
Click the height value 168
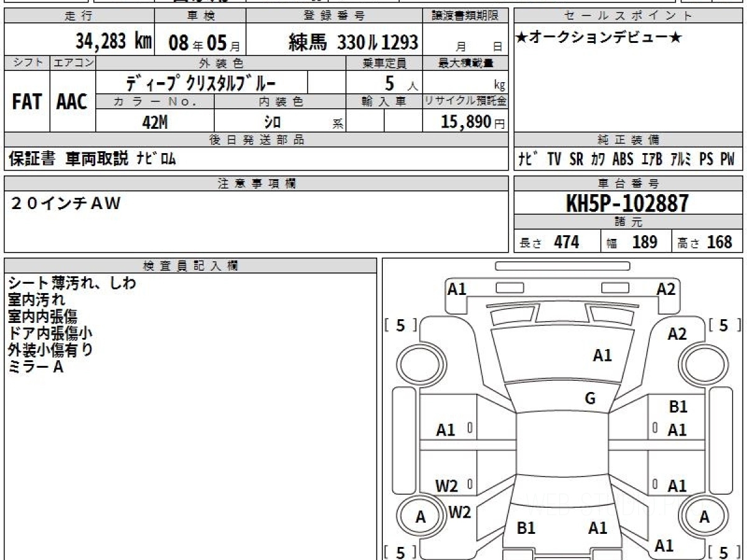[720, 242]
